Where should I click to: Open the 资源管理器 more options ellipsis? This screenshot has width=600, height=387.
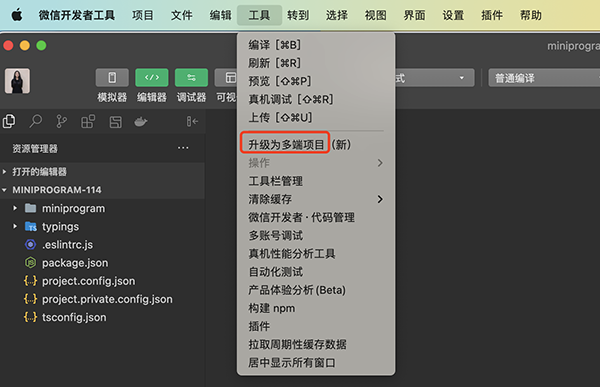coord(183,148)
